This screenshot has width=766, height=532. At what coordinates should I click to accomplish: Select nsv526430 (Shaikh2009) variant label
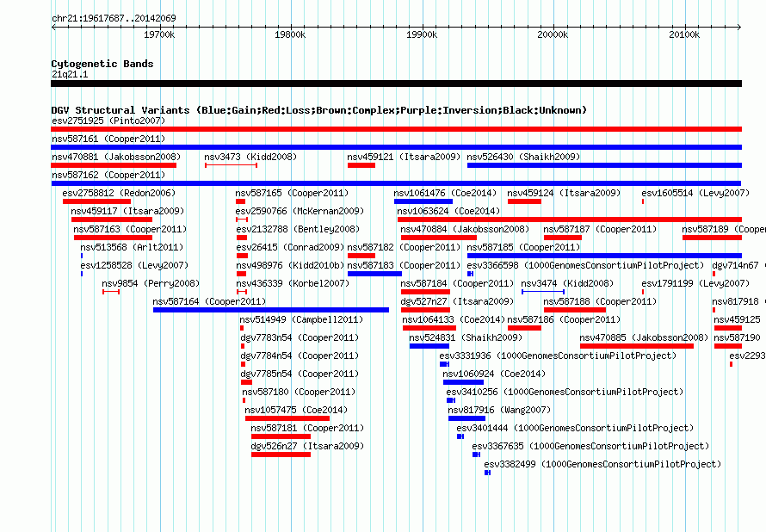click(523, 157)
